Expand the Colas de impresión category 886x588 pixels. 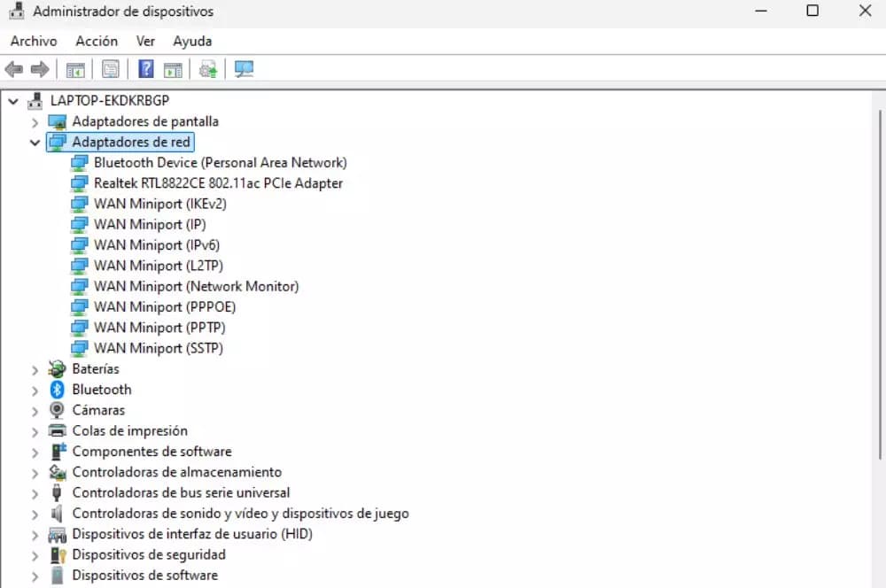(x=35, y=431)
